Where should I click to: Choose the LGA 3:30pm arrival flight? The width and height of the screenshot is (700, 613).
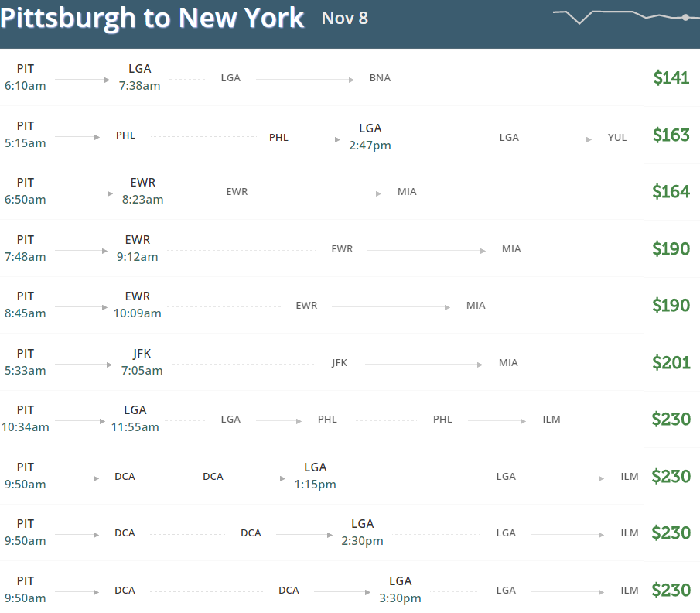(401, 589)
